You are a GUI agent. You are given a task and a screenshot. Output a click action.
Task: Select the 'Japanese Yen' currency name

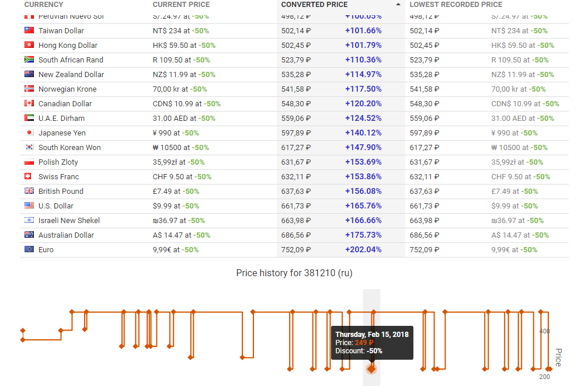(62, 133)
